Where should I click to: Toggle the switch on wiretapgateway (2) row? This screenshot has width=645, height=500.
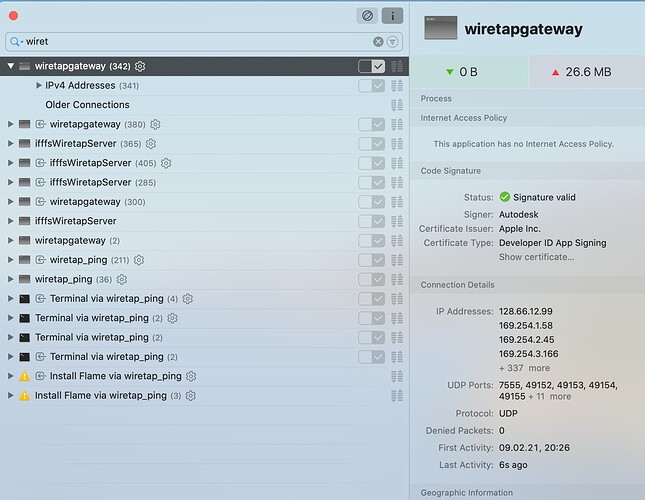[x=371, y=241]
